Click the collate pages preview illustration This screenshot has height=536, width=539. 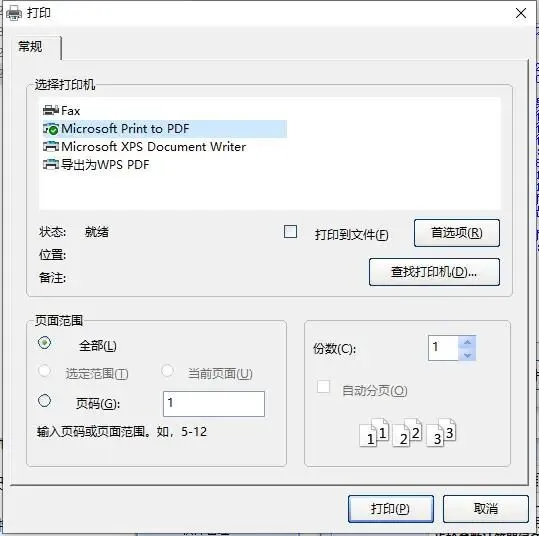pyautogui.click(x=408, y=432)
